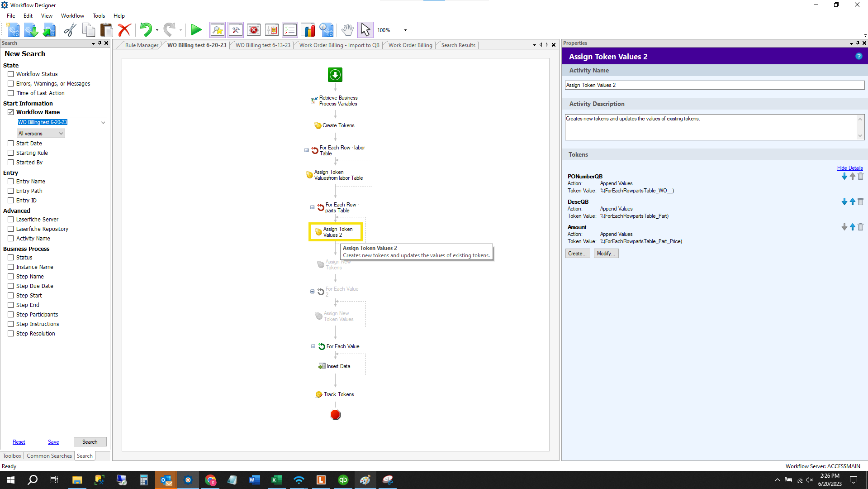Move PONumberQB token down with blue arrow
Viewport: 868px width, 489px height.
[844, 177]
